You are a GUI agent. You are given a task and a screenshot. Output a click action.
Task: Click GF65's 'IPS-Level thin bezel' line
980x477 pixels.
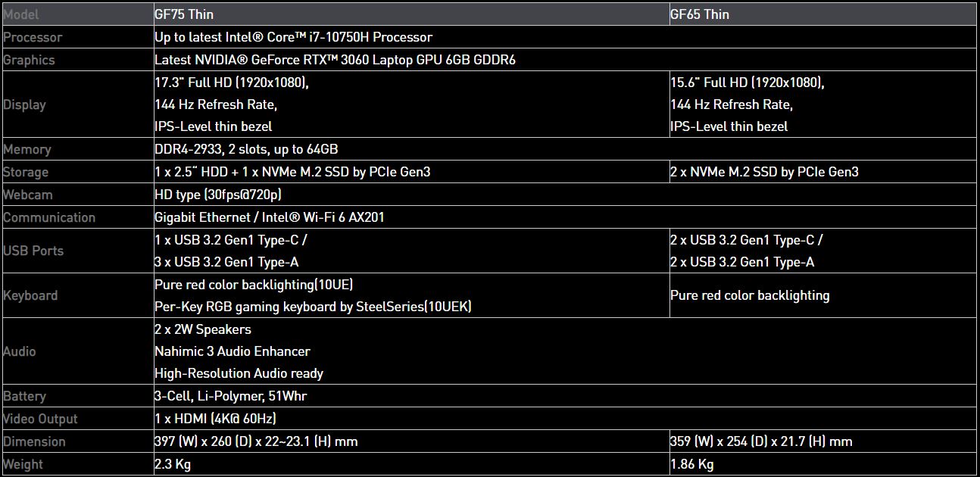point(729,126)
